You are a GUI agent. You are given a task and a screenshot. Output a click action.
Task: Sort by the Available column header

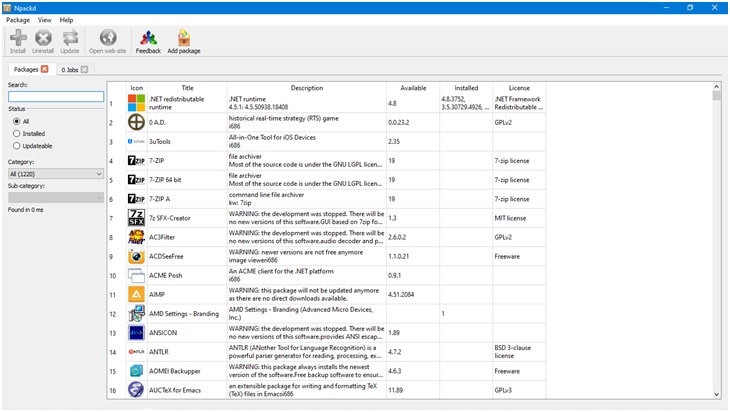[x=413, y=88]
